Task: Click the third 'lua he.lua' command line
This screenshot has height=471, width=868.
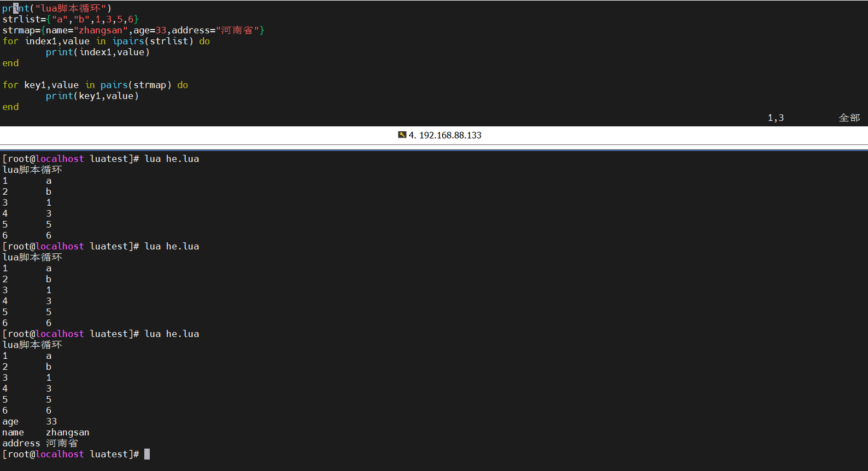Action: point(101,334)
